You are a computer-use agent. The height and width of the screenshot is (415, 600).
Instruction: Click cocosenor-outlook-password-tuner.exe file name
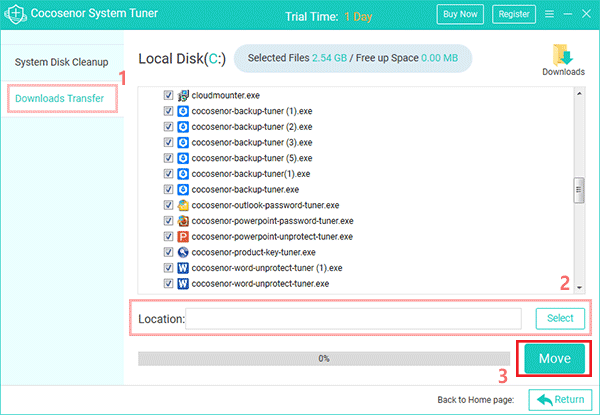tap(265, 205)
